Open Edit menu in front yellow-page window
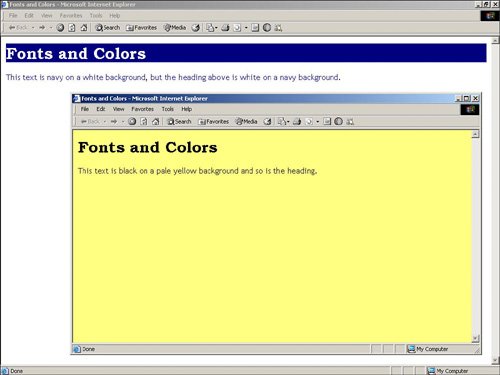500x375 pixels. [101, 109]
